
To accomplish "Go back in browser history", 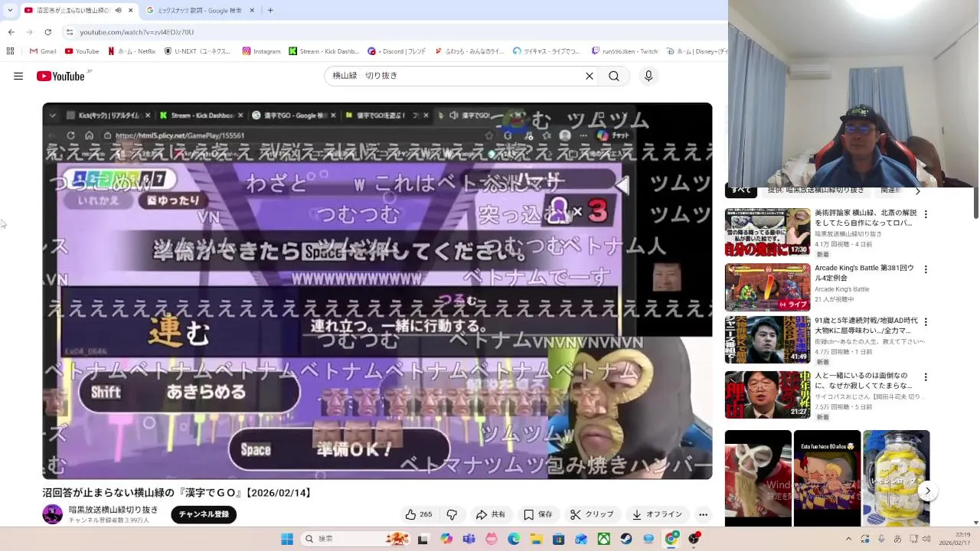I will point(11,32).
